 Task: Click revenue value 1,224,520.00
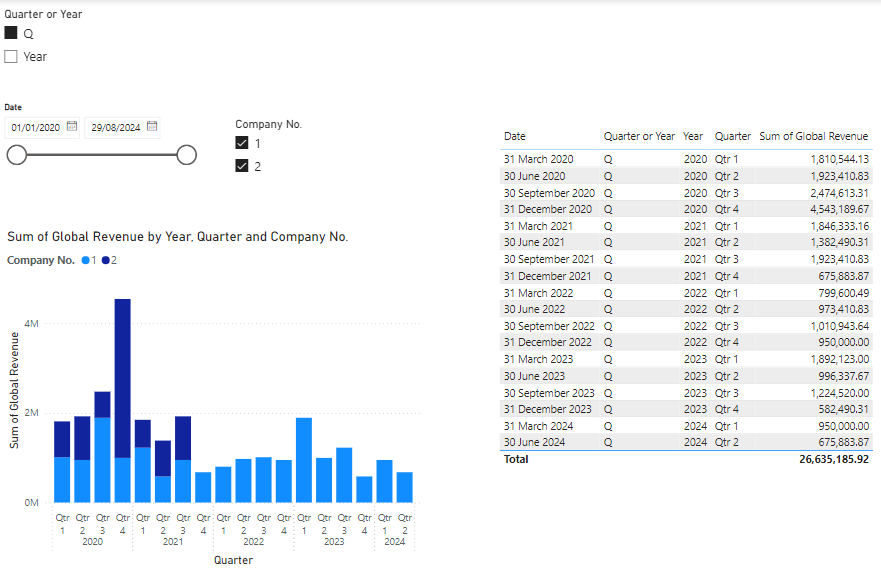839,393
